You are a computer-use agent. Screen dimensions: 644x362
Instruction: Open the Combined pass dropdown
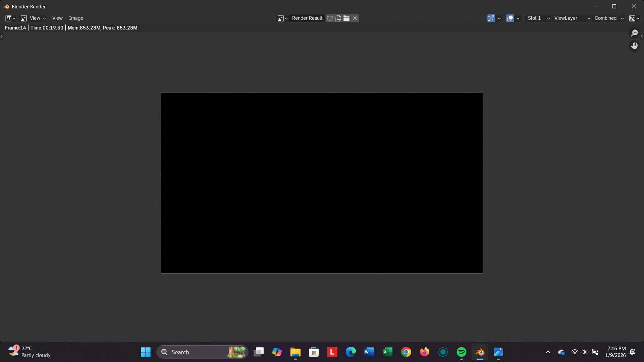tap(609, 18)
